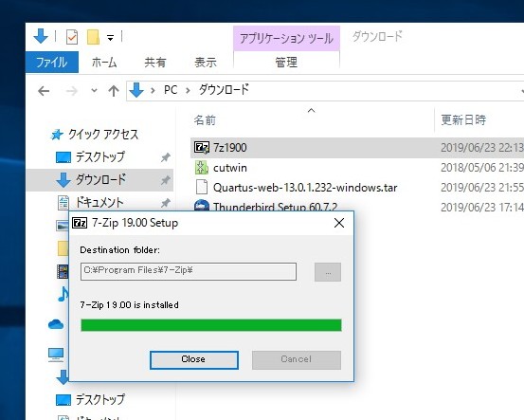Click PC in the address breadcrumb

coord(171,90)
